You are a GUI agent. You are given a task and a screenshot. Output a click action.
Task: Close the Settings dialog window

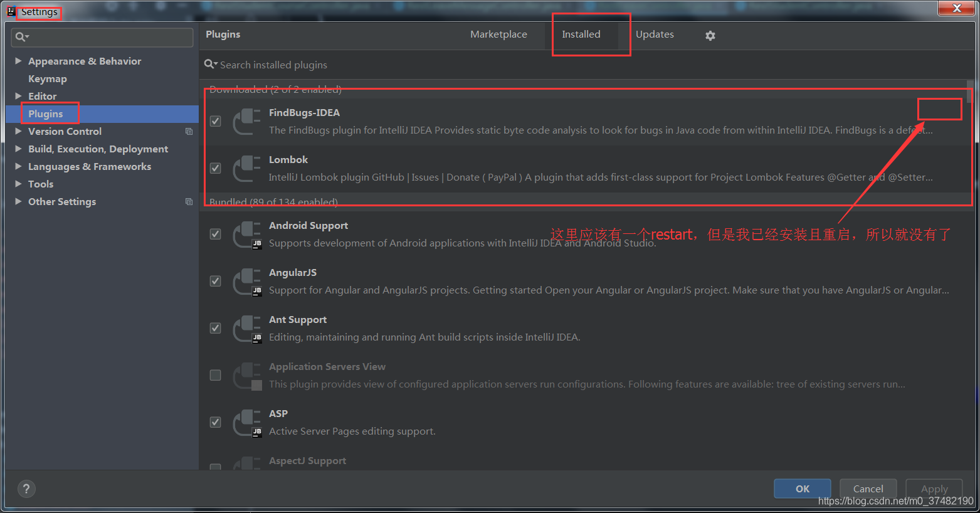(x=957, y=8)
